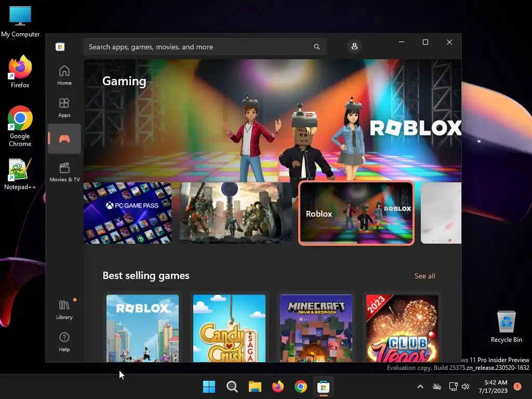Open the partially visible white banner tile
The image size is (532, 399).
441,213
